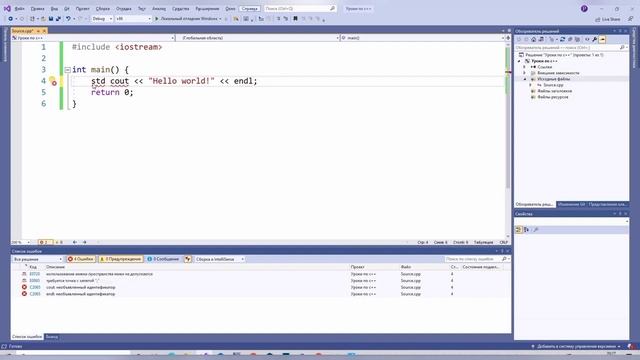Image resolution: width=640 pixels, height=360 pixels.
Task: Collapse the Исходные файлы folder
Action: 525,79
